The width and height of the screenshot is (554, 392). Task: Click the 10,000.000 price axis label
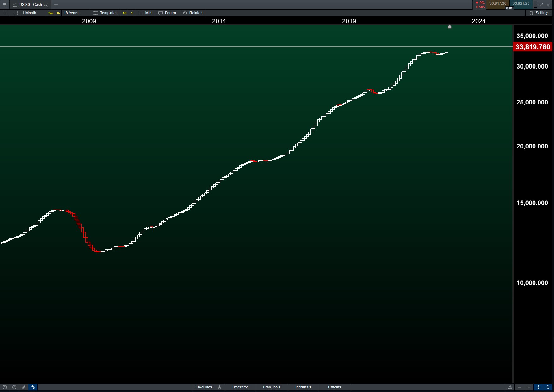(x=532, y=283)
